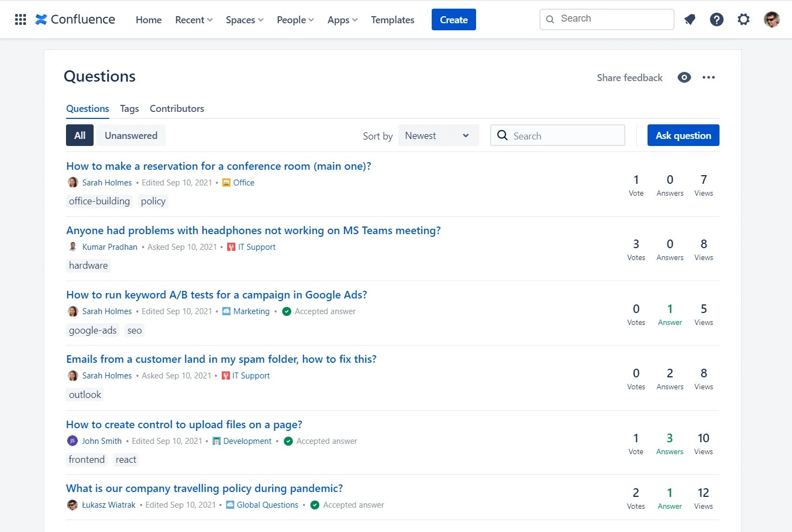
Task: Open the People dropdown menu
Action: 294,19
